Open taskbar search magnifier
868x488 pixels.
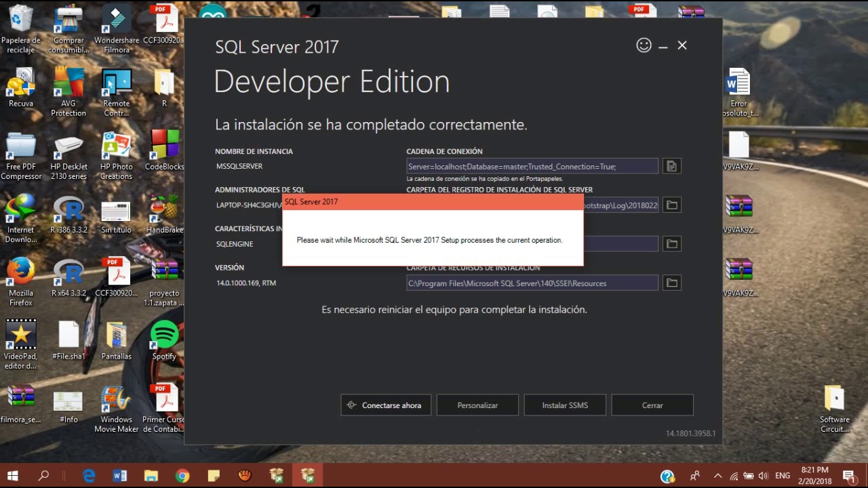(43, 476)
